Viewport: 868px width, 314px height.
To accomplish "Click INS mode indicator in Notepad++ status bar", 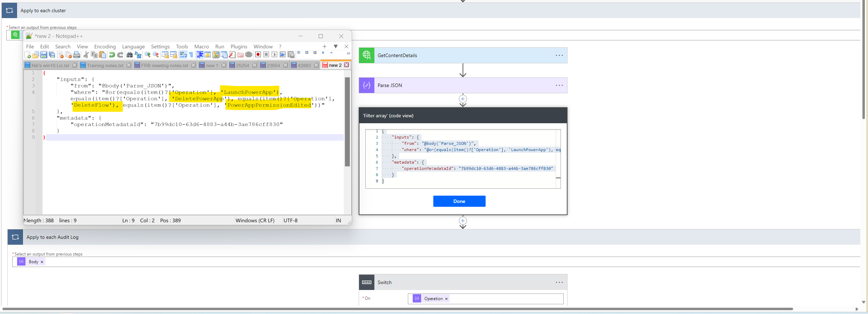I will coord(338,220).
